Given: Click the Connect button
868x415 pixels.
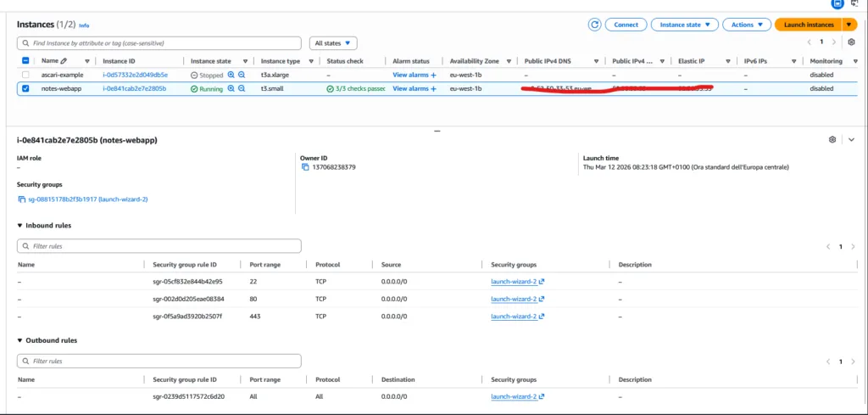Looking at the screenshot, I should (626, 25).
